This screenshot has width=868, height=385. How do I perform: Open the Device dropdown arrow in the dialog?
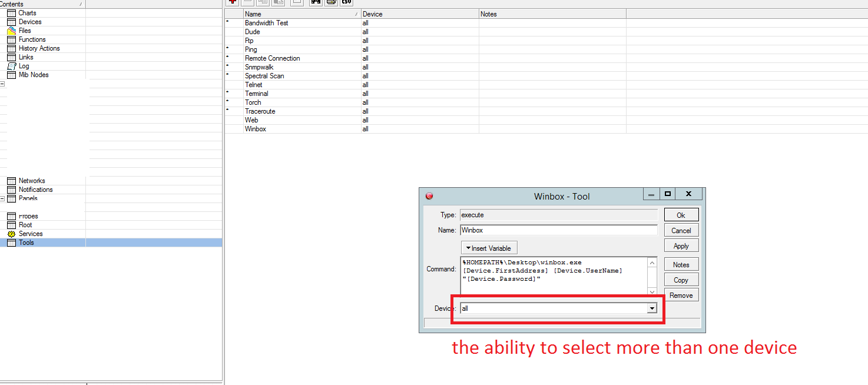coord(652,308)
